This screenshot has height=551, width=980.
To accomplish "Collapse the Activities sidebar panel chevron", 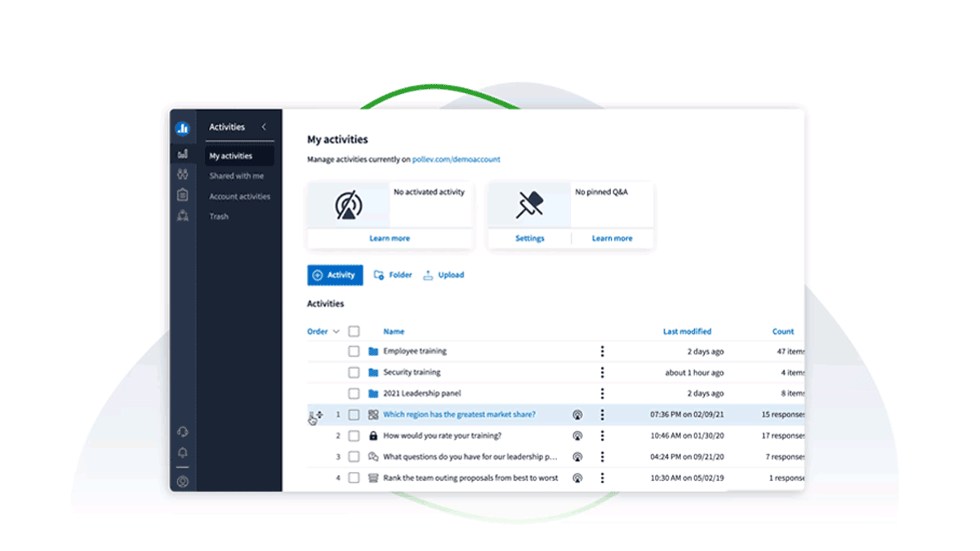I will point(264,127).
